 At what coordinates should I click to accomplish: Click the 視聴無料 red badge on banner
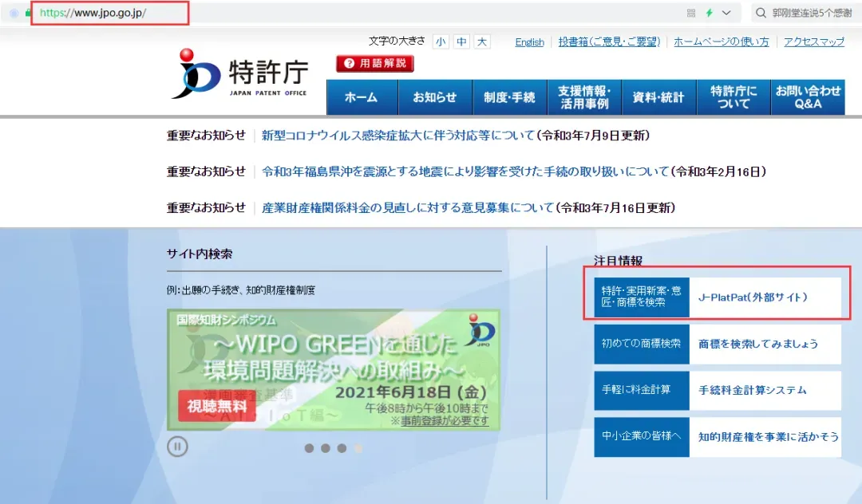(x=216, y=406)
